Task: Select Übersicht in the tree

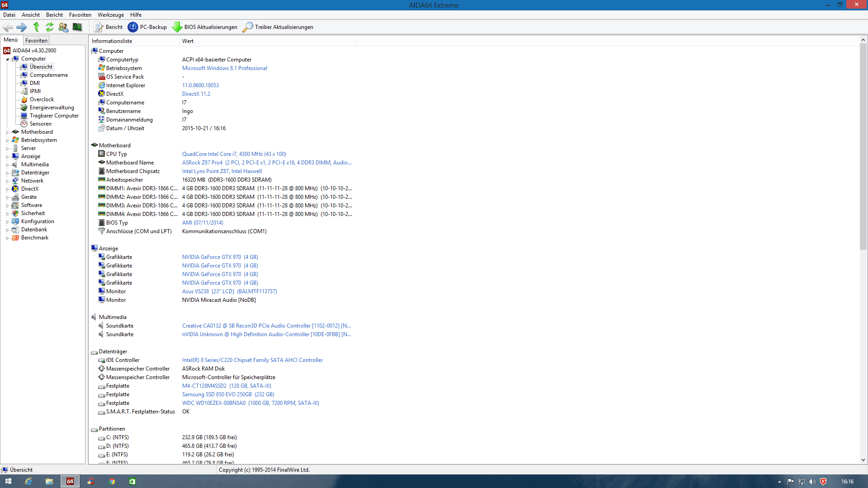Action: pyautogui.click(x=41, y=67)
